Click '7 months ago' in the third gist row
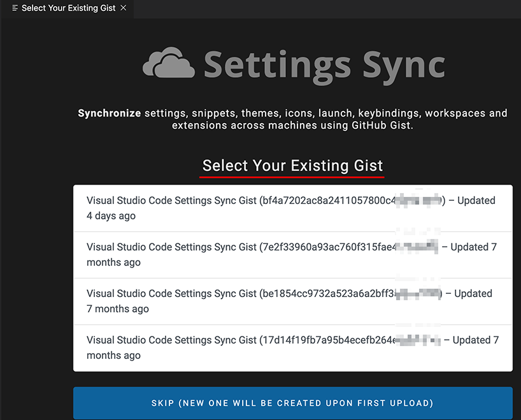This screenshot has height=420, width=521. pos(118,309)
